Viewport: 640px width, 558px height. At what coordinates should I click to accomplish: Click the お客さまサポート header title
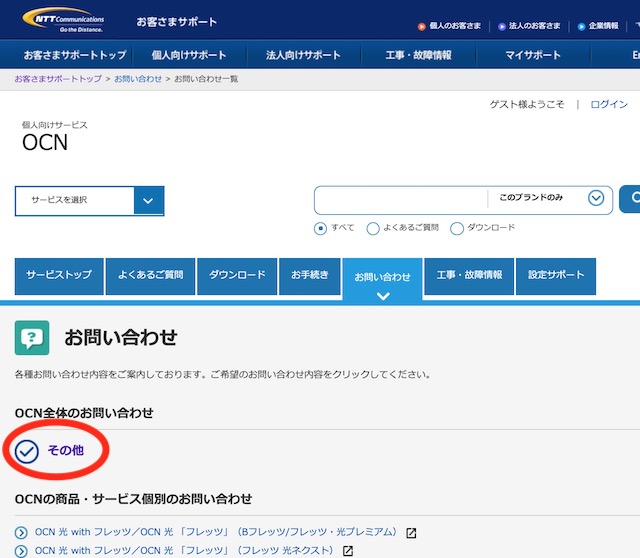(176, 22)
